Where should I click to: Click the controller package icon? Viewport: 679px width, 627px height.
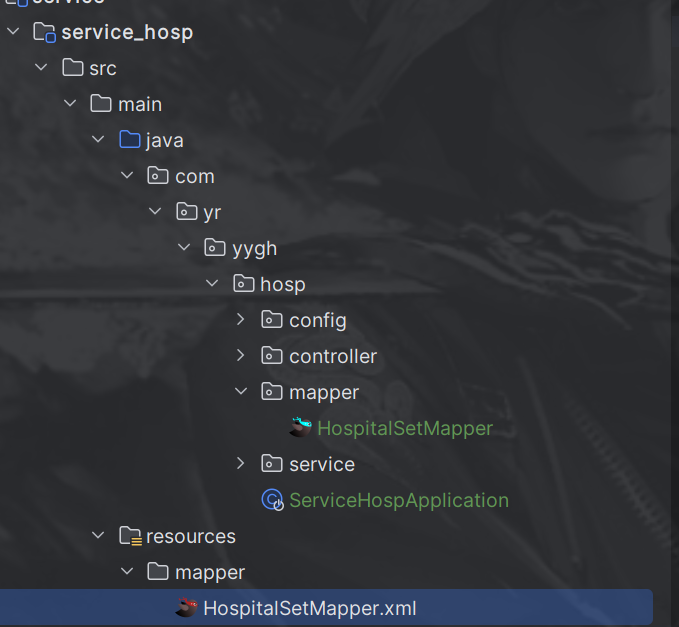click(x=272, y=356)
